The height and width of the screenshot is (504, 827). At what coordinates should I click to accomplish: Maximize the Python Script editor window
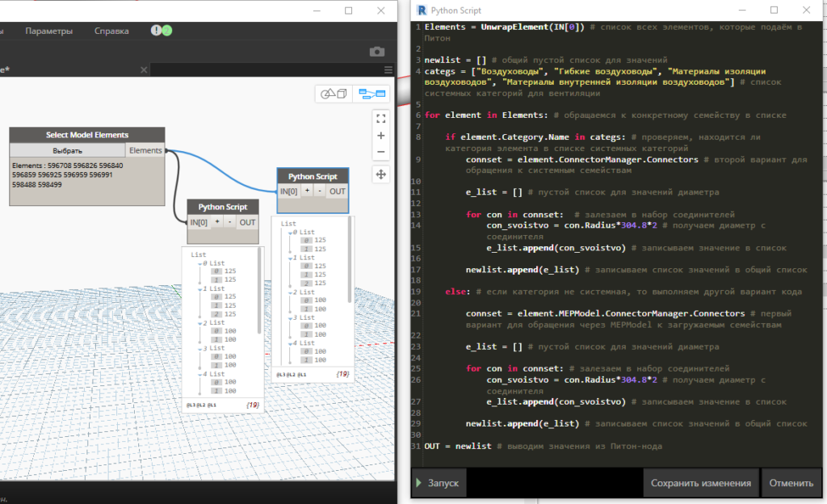pos(774,10)
